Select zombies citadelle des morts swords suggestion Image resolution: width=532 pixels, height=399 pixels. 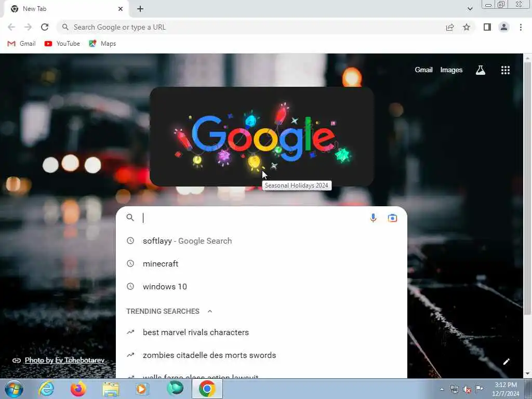click(261, 355)
